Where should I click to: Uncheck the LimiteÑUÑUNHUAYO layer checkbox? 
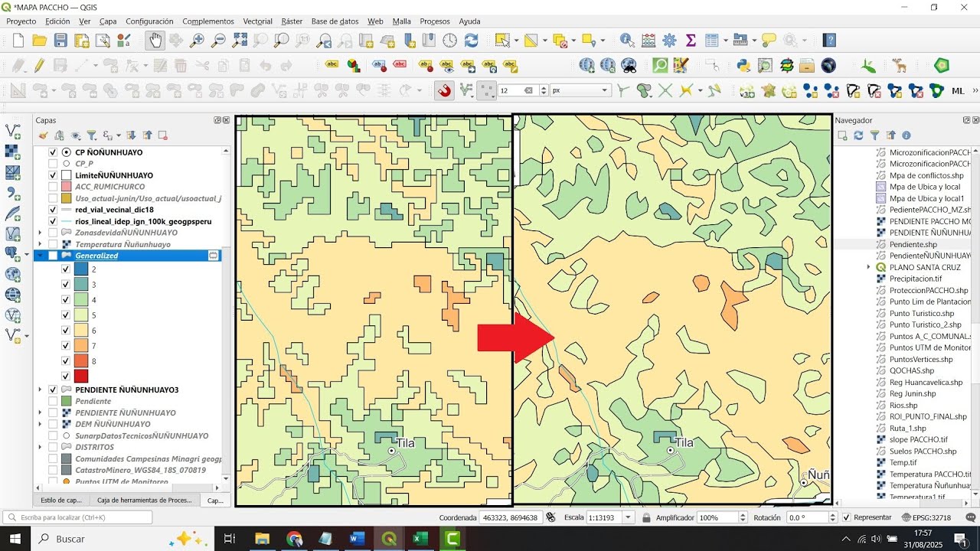point(53,175)
